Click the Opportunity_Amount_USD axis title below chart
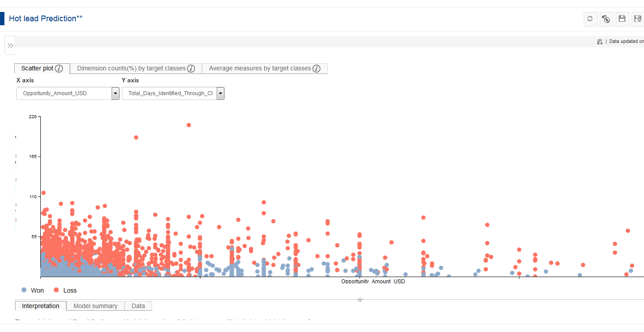 [373, 282]
